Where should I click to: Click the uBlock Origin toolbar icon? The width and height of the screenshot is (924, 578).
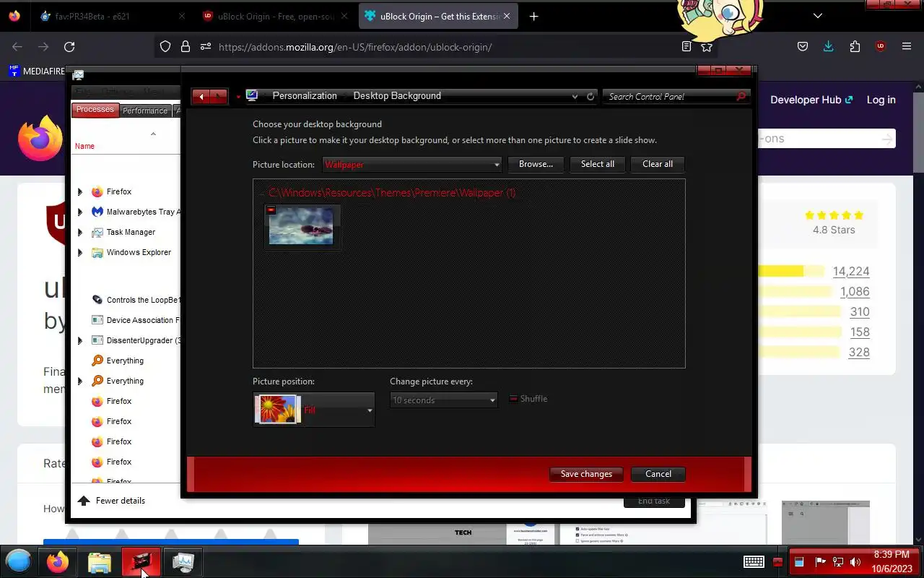coord(881,47)
